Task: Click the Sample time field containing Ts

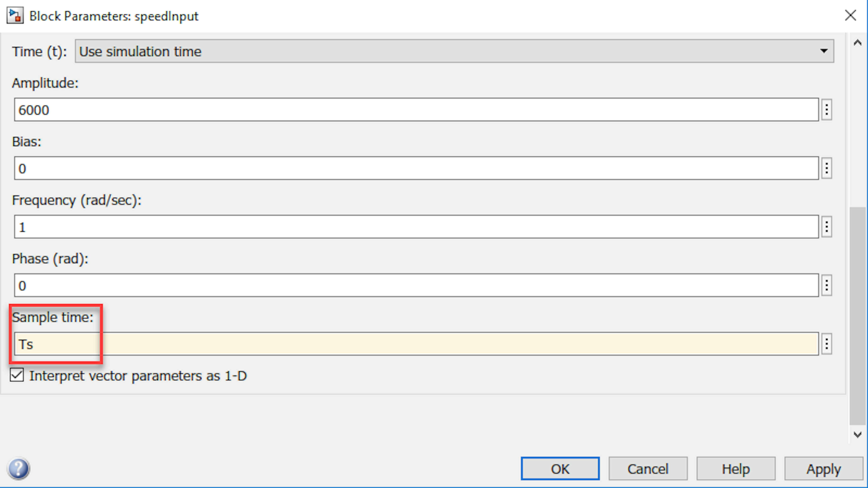Action: [x=416, y=344]
